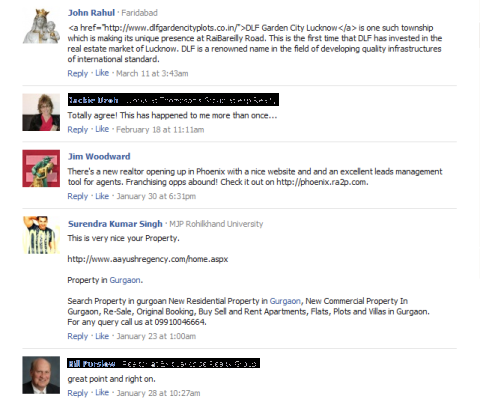Click Surendra Kumar Singh's avatar picture
The height and width of the screenshot is (405, 480).
coord(41,235)
